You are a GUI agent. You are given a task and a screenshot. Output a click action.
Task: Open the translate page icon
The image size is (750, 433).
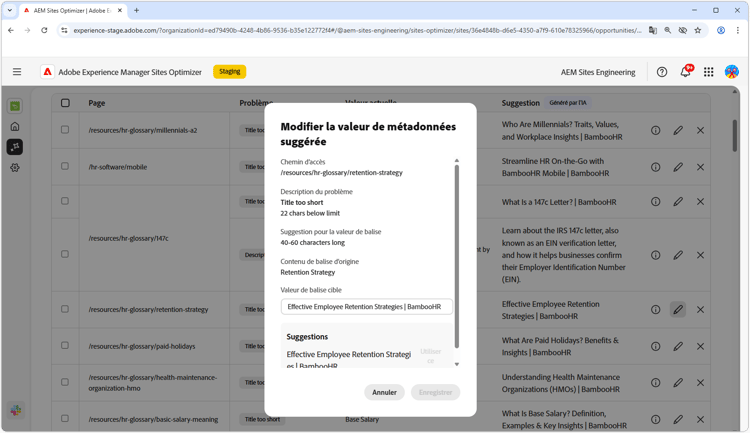(652, 30)
